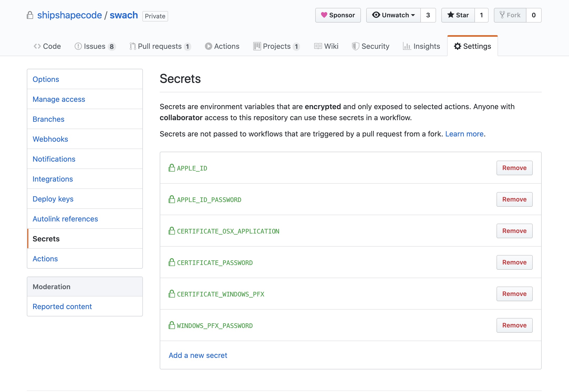Open Manage access settings
This screenshot has height=392, width=569.
[x=59, y=99]
